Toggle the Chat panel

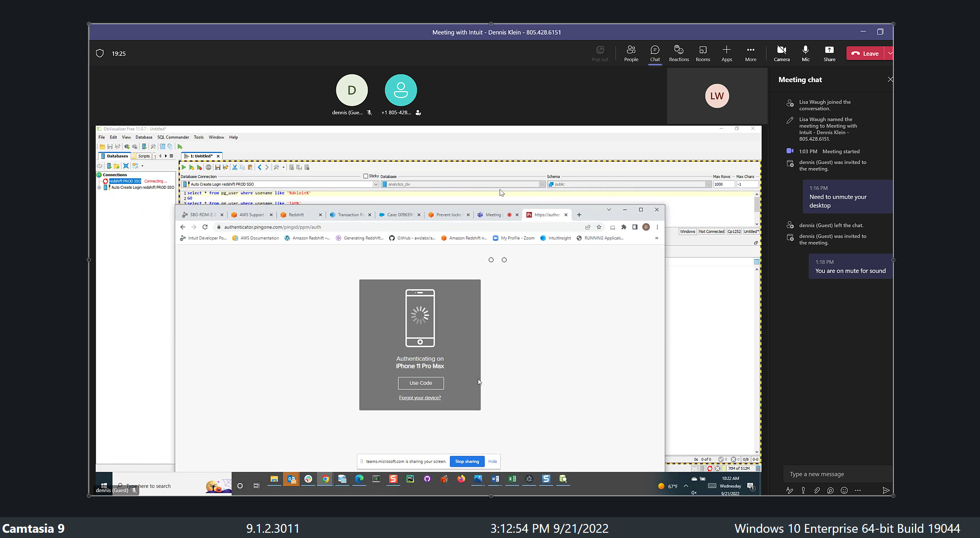click(655, 53)
